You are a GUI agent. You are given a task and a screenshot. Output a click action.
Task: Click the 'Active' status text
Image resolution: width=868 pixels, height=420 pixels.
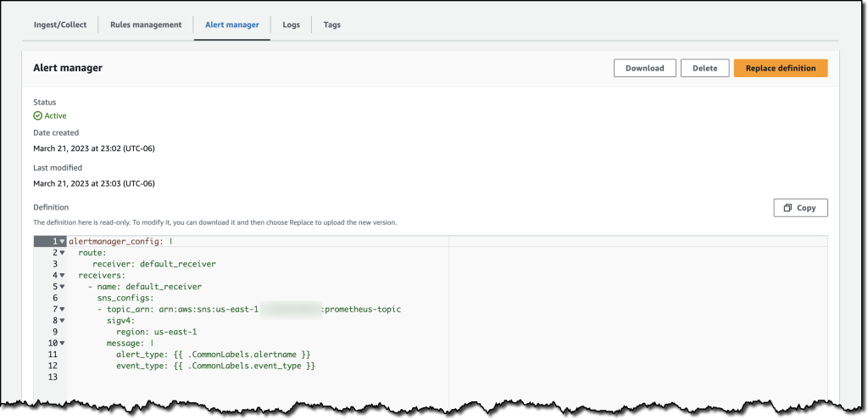pyautogui.click(x=55, y=115)
